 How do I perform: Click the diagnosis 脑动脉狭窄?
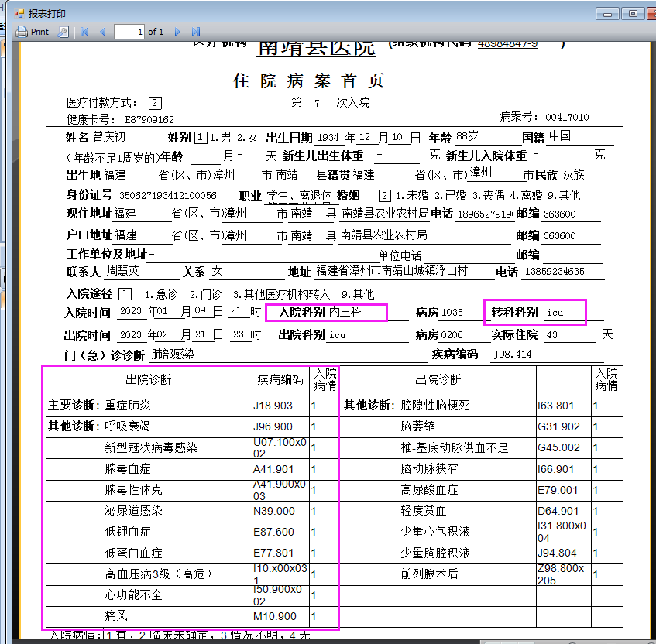429,469
